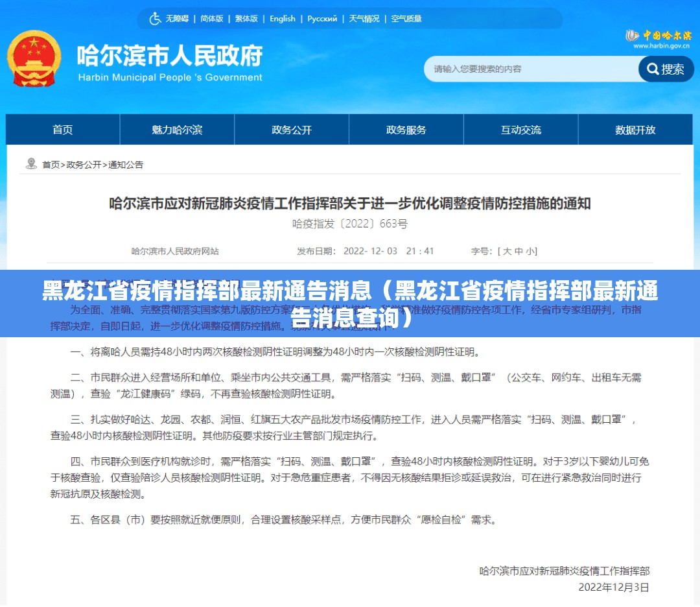Click the notice title 哈尔滨市应对新冠肺炎疫情工作指挥部关于进一步优化调整

click(350, 204)
